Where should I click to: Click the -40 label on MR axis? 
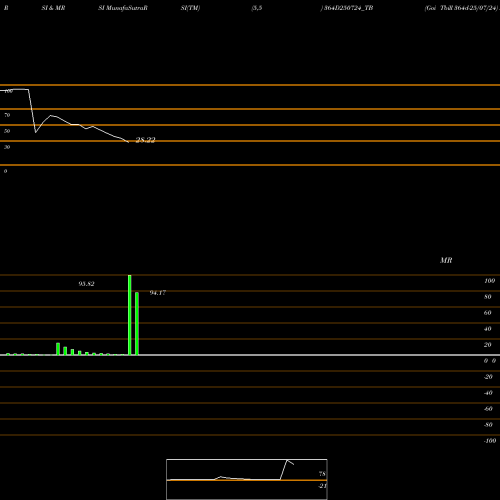pyautogui.click(x=488, y=393)
